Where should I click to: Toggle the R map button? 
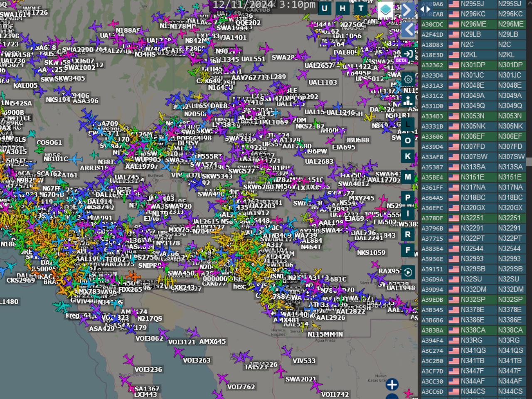(408, 234)
